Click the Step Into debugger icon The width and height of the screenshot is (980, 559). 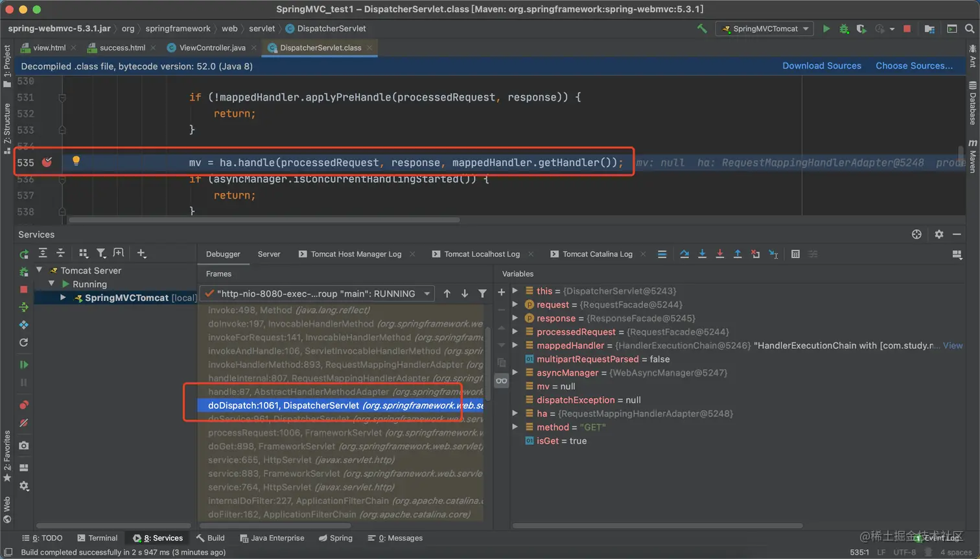coord(702,254)
